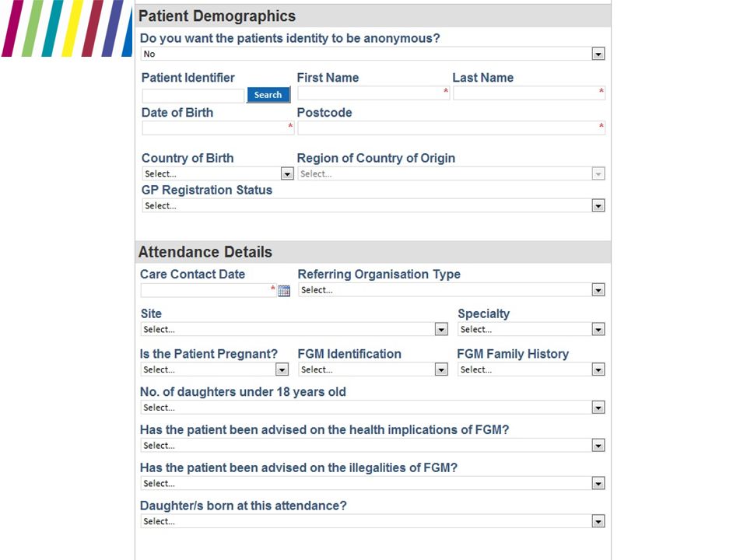Image resolution: width=747 pixels, height=560 pixels.
Task: Expand the health implications of FGM dropdown
Action: click(373, 445)
